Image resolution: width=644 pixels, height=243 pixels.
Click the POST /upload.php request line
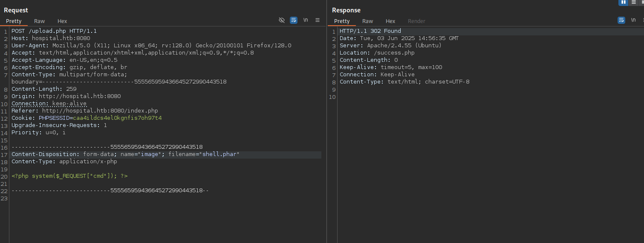point(54,31)
